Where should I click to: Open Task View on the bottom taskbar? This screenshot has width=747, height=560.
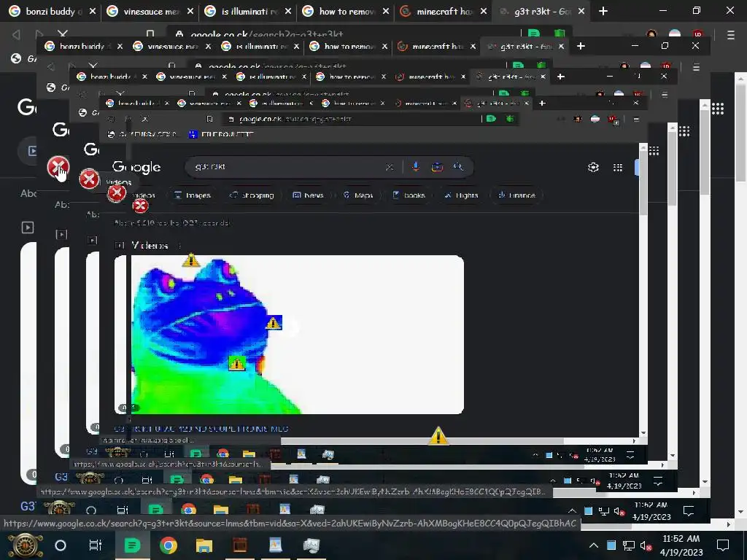coord(96,545)
